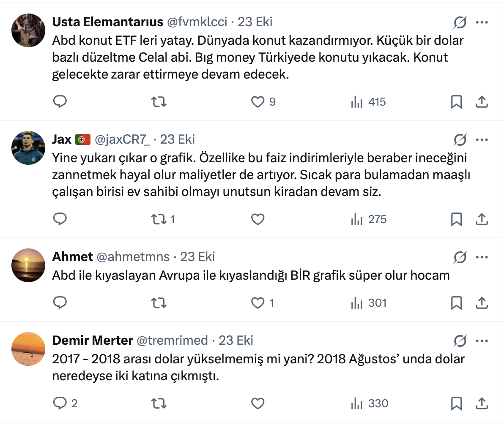Image resolution: width=504 pixels, height=425 pixels.
Task: Share Usta Elemantarius's tweet
Action: (x=482, y=102)
